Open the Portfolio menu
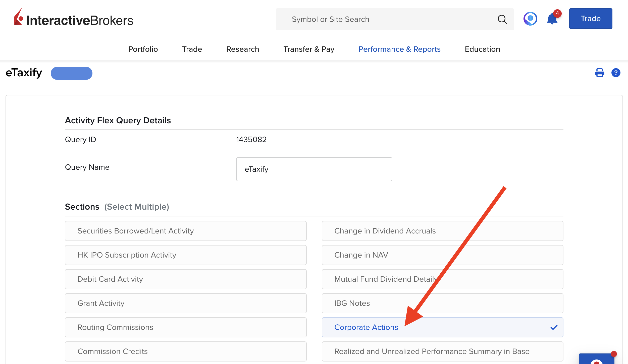This screenshot has width=628, height=364. 143,49
